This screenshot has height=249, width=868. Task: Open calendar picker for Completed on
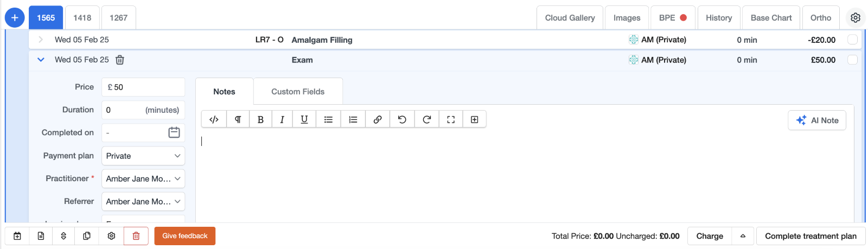(x=174, y=132)
